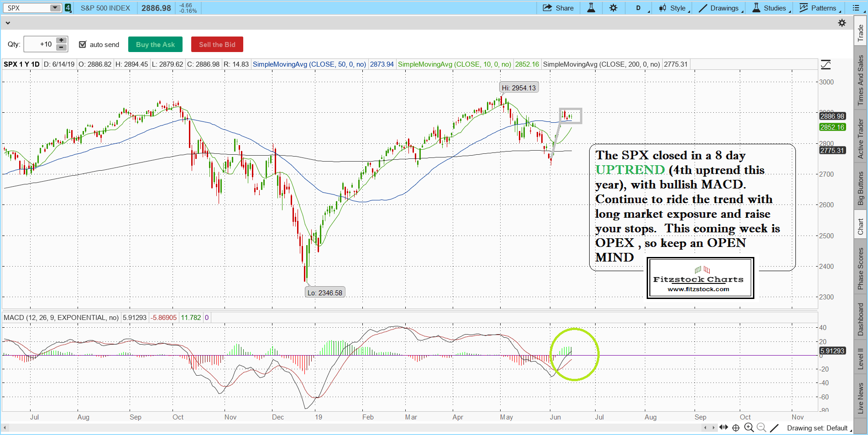Open chart settings gear in top toolbar
Screen dimensions: 868x435
point(613,8)
